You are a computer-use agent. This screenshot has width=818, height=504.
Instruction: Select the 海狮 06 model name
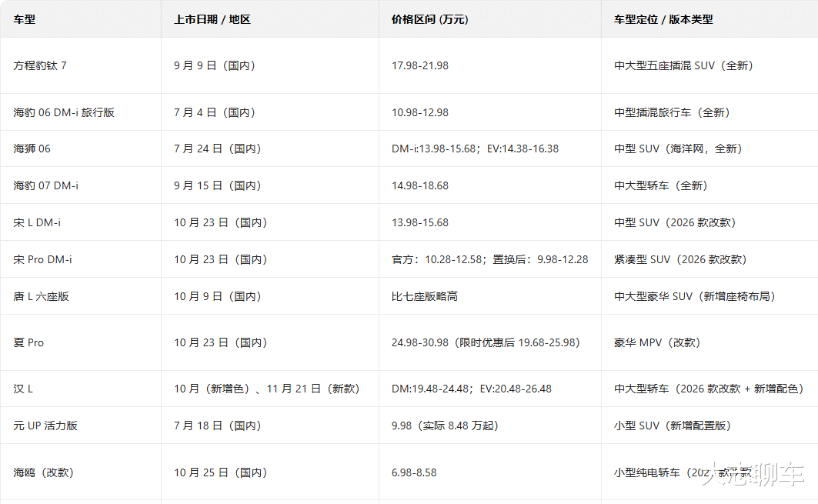coord(32,149)
